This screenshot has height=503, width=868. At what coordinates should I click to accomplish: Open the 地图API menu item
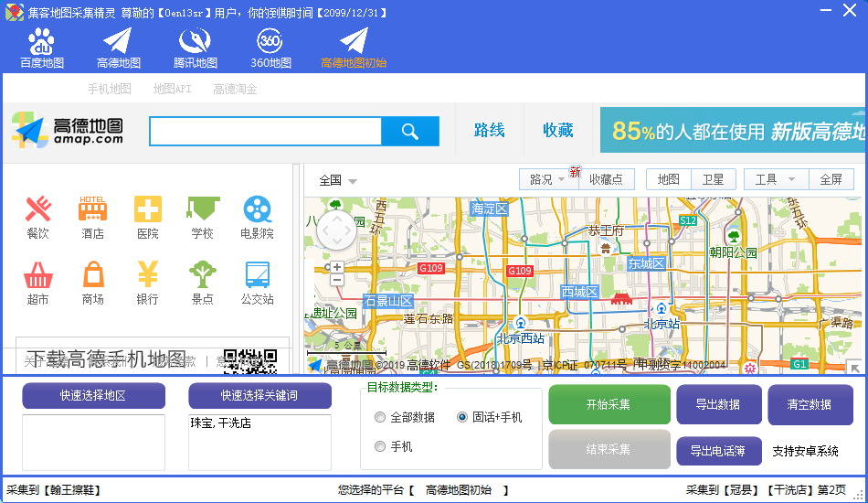pyautogui.click(x=172, y=89)
